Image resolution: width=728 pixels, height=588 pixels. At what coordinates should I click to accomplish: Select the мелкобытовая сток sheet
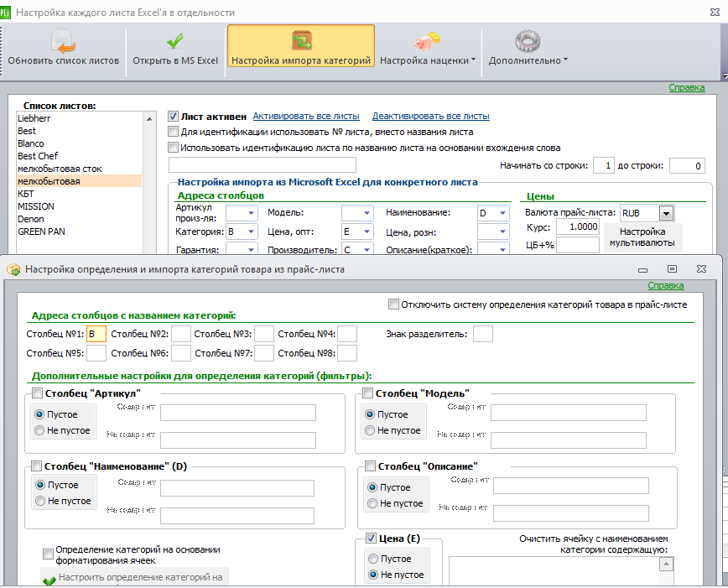(79, 169)
